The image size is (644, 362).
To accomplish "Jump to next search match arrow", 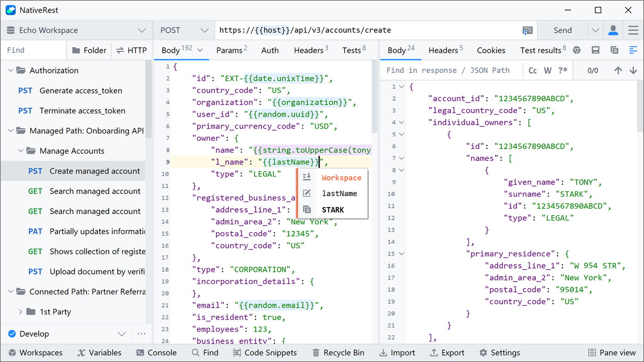I will click(633, 70).
